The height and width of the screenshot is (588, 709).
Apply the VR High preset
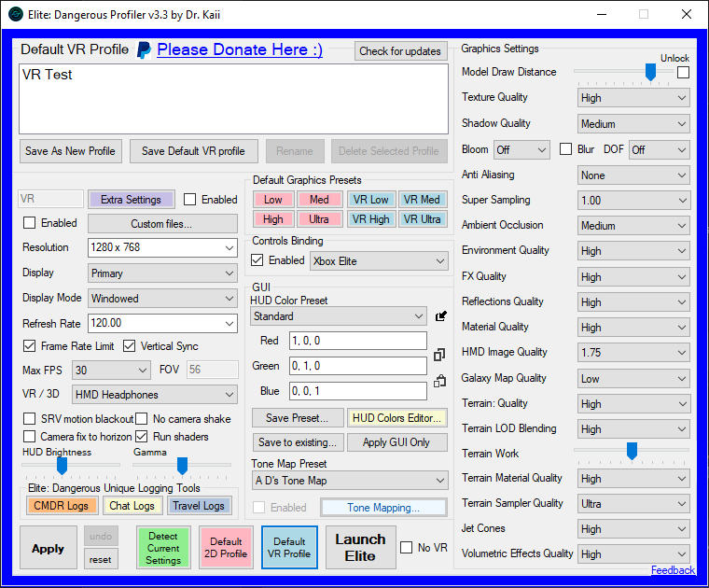point(370,219)
